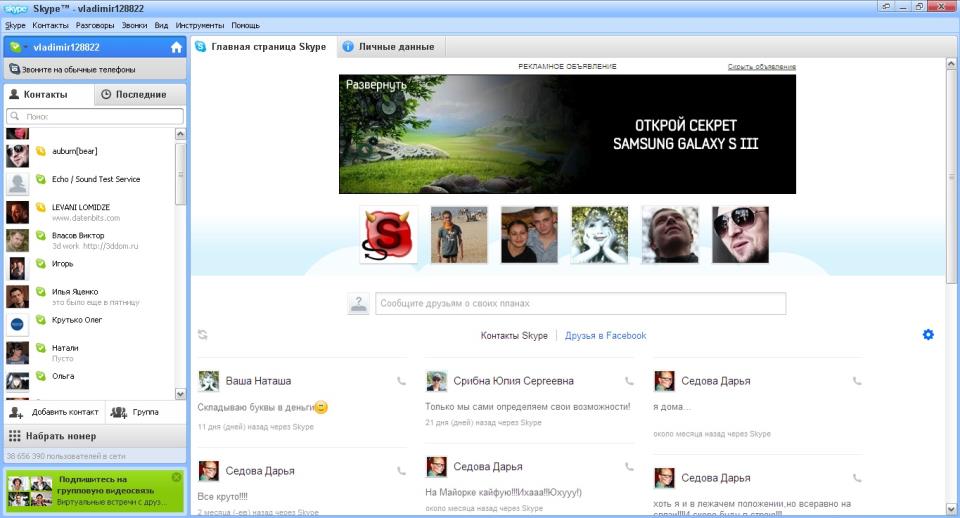This screenshot has height=518, width=960.
Task: Click the mood message avatar icon
Action: (358, 303)
